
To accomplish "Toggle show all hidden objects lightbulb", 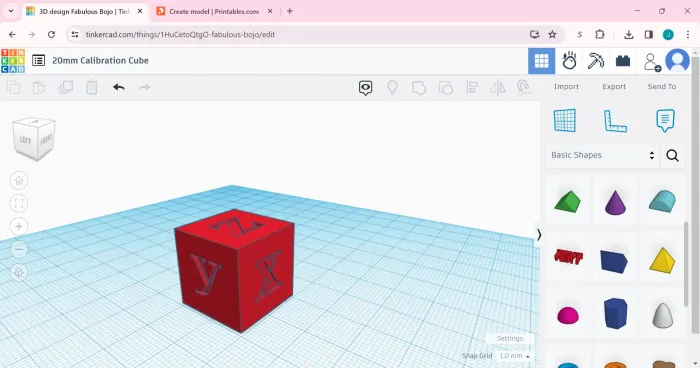I will [x=392, y=88].
